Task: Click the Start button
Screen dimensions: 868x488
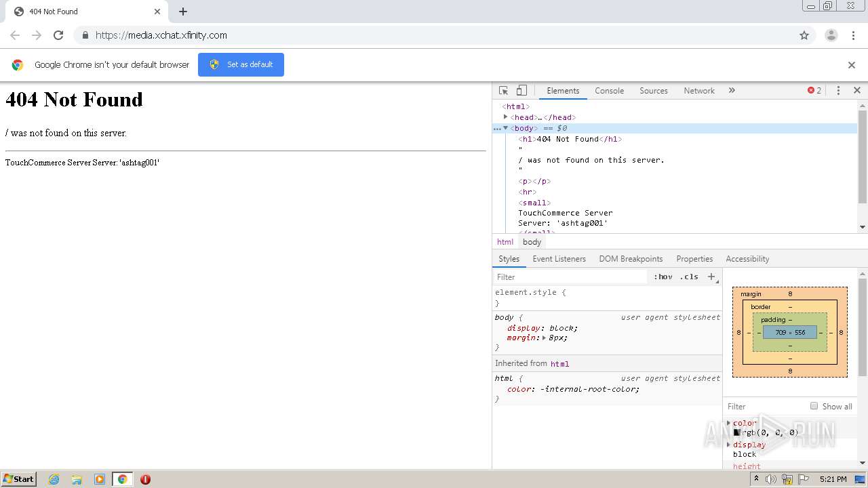Action: click(x=19, y=479)
